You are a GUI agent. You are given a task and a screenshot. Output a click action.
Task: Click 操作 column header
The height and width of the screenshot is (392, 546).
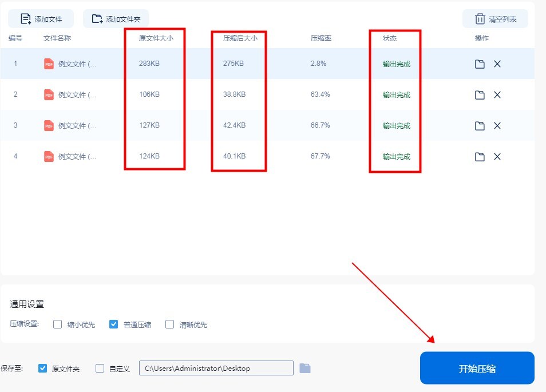tap(482, 38)
